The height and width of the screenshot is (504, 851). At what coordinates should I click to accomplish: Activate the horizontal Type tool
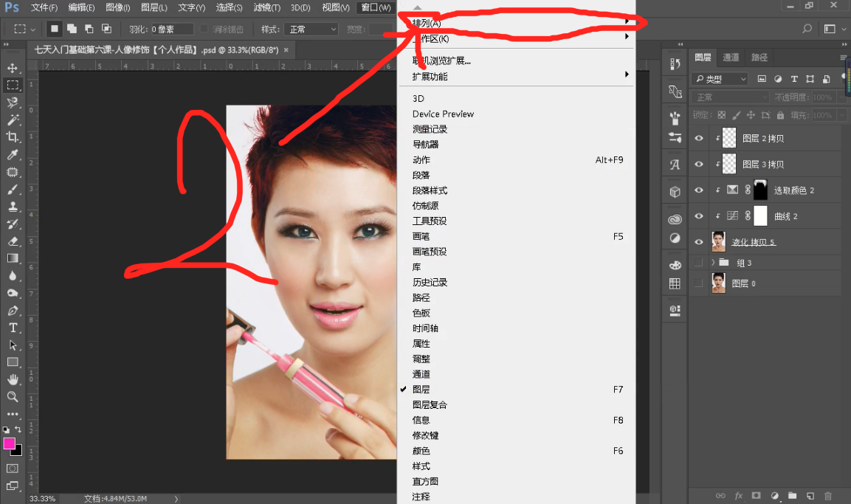[13, 328]
